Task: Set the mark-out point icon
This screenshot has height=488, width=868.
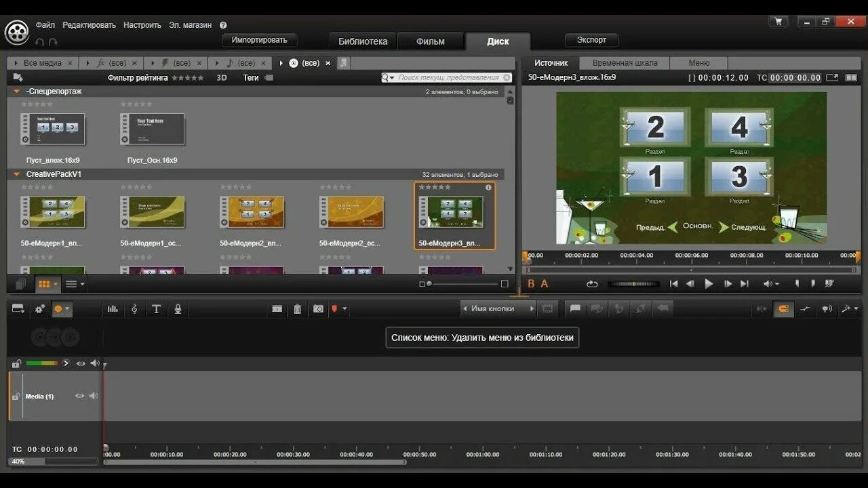Action: coord(813,284)
